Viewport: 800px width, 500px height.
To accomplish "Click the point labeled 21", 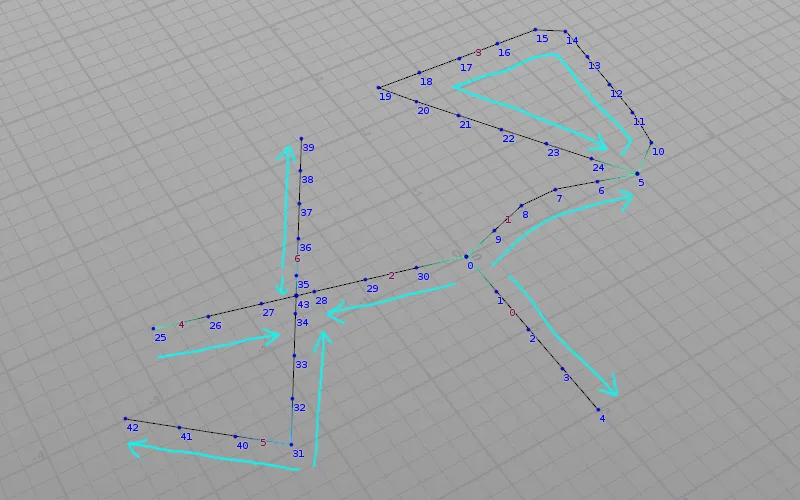I will pos(458,115).
